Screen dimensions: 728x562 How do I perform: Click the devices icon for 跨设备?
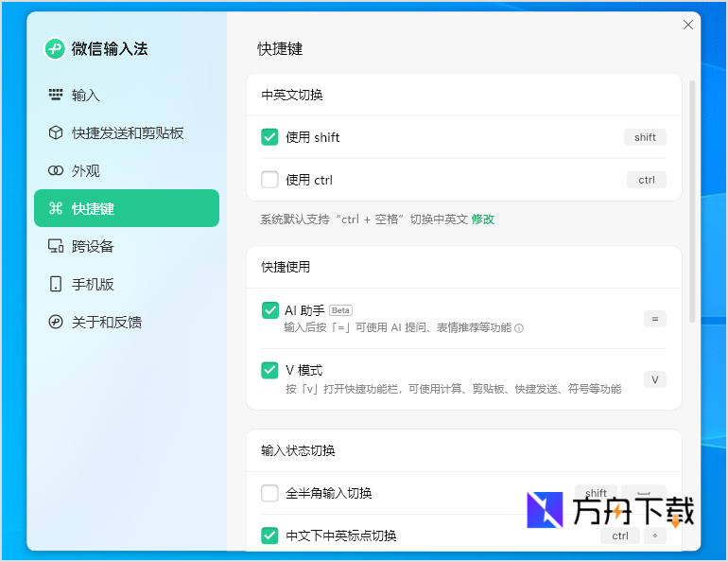point(56,246)
